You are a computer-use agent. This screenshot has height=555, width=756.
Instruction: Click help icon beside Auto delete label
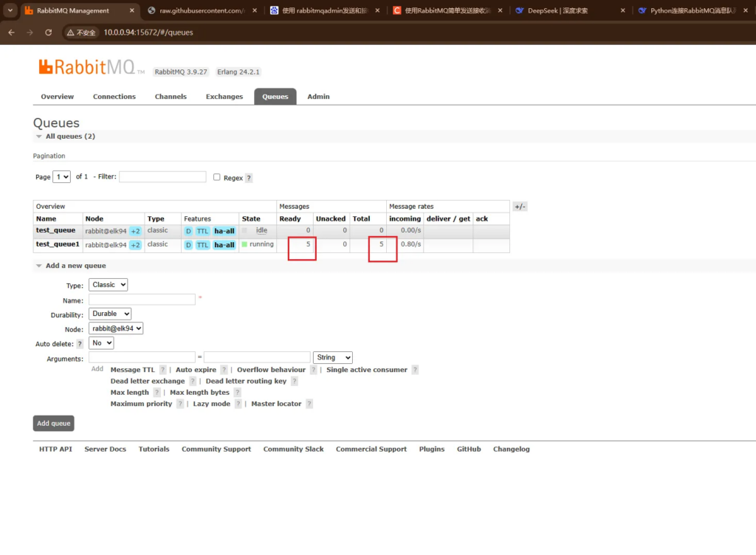(x=80, y=344)
